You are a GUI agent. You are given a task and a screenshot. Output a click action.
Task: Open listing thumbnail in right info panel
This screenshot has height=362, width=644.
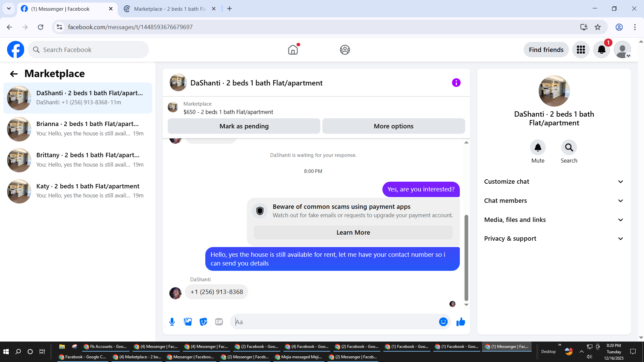pyautogui.click(x=554, y=91)
